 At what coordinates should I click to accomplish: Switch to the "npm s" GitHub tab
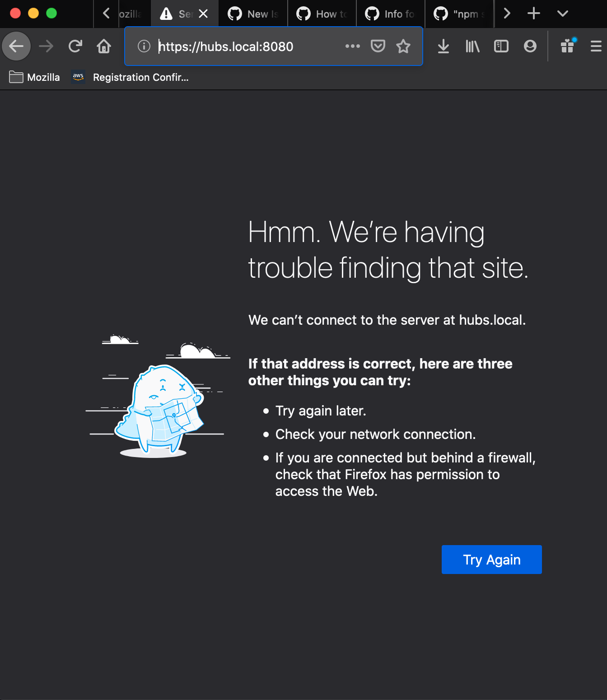(459, 14)
